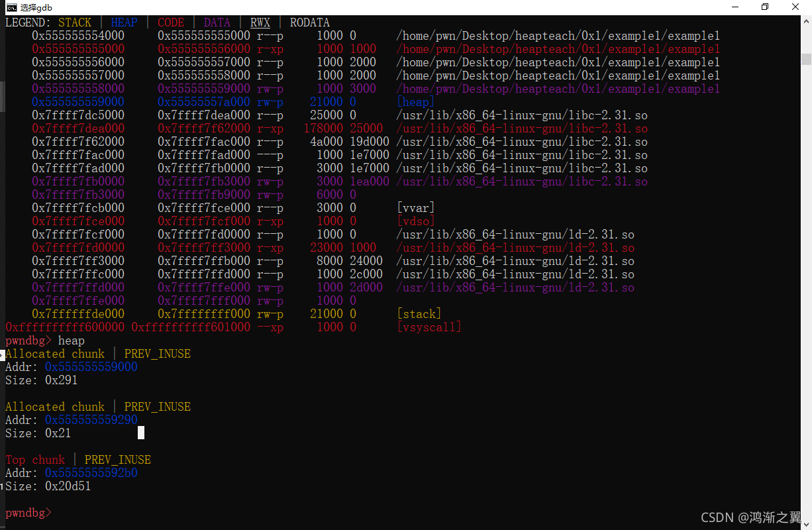
Task: Click the STACK legend label
Action: click(75, 23)
